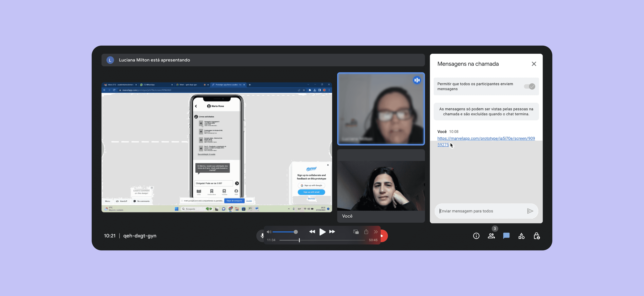Open the marvelapp prototype link in chat
This screenshot has height=296, width=644.
[486, 142]
